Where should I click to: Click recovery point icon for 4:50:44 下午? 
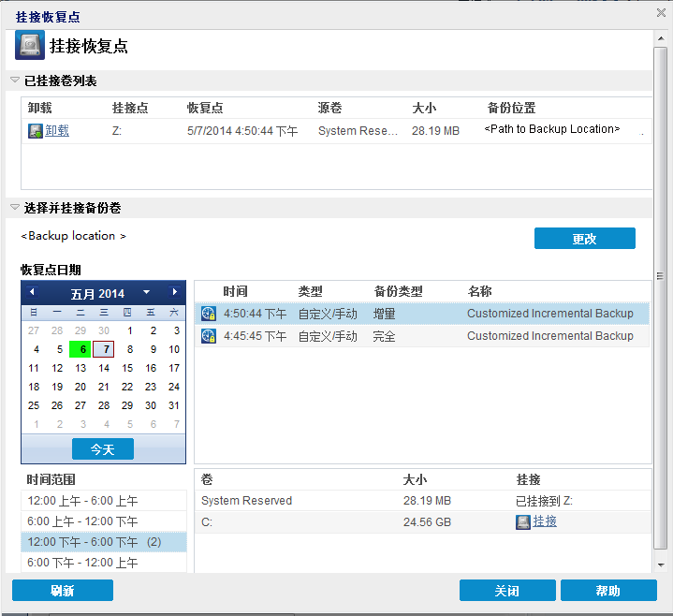click(x=209, y=314)
